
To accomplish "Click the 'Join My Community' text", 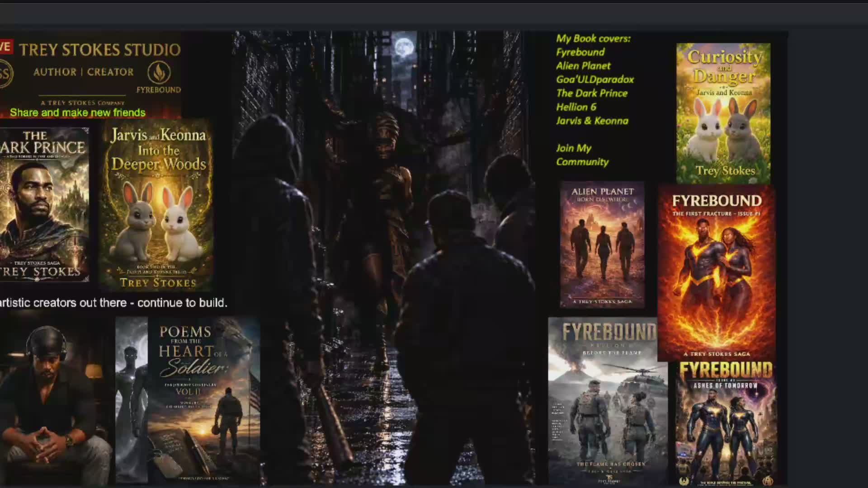I will click(x=582, y=155).
